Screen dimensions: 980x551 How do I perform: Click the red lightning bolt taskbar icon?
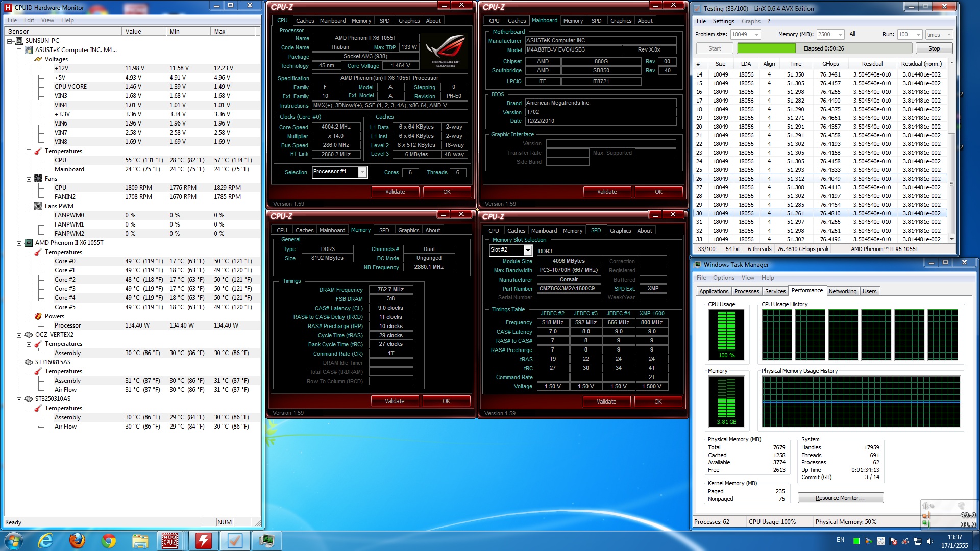pos(203,541)
